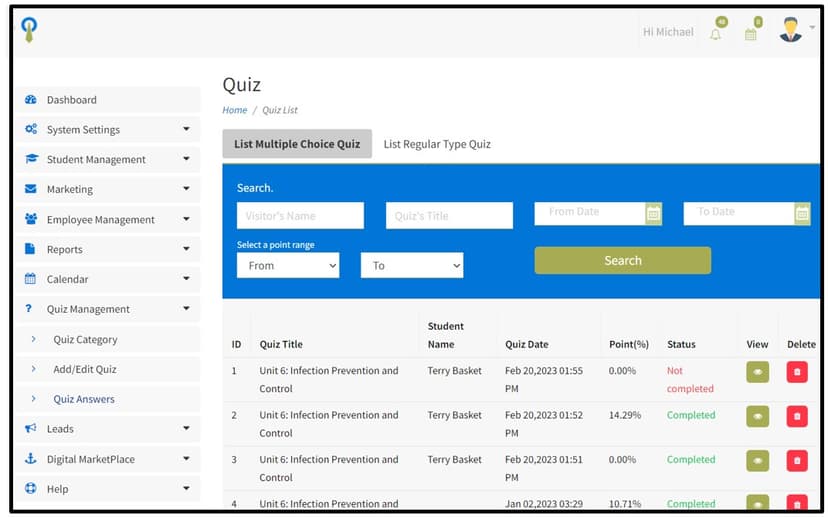This screenshot has height=518, width=828.
Task: Open the To point range dropdown
Action: pyautogui.click(x=412, y=265)
